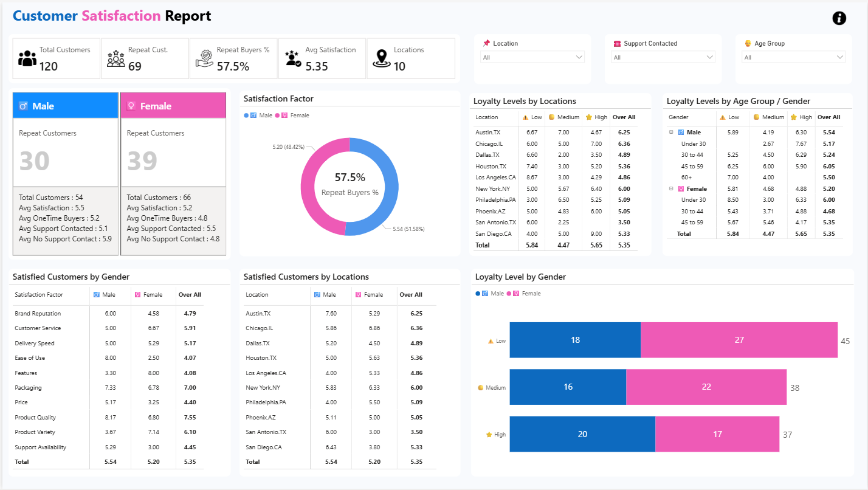Viewport: 868px width, 490px height.
Task: Collapse the Female row in Age Group table
Action: tap(671, 188)
